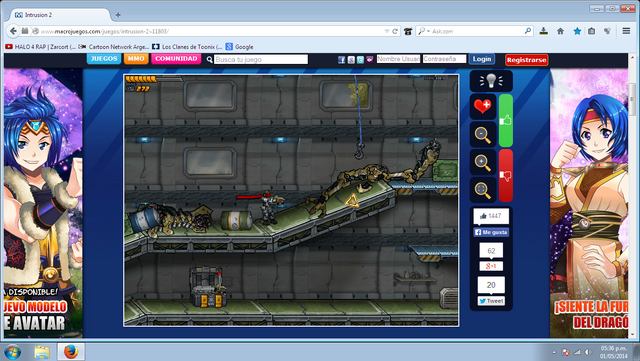Open the Windows Start button
This screenshot has height=361, width=640.
tap(13, 352)
